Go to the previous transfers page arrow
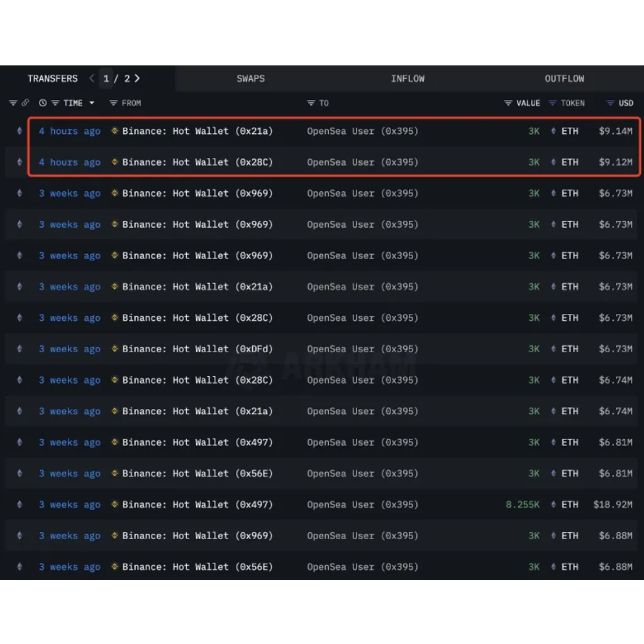This screenshot has height=644, width=644. (x=92, y=78)
